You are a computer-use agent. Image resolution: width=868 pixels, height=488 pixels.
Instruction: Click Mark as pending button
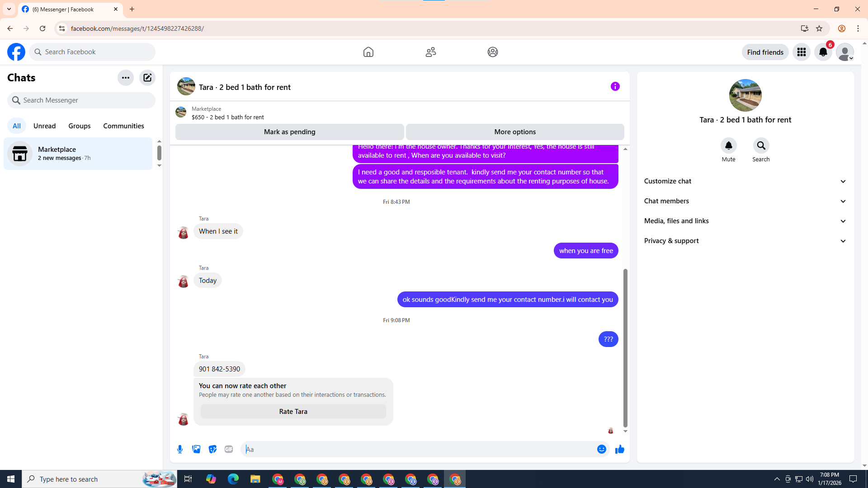pyautogui.click(x=289, y=132)
